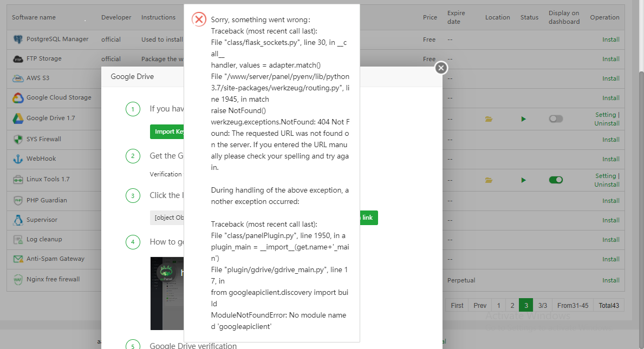The width and height of the screenshot is (644, 349).
Task: Disable Linux Tools dashboard display toggle
Action: [556, 180]
